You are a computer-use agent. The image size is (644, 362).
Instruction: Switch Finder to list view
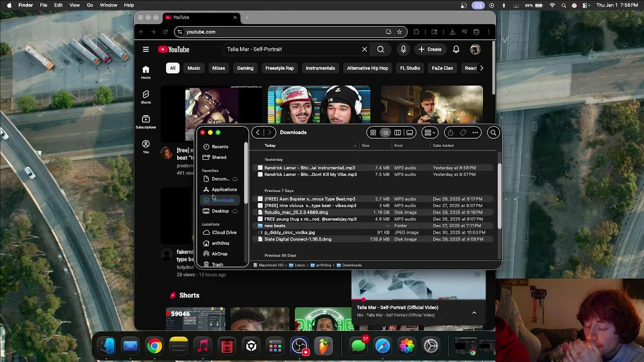click(x=385, y=133)
